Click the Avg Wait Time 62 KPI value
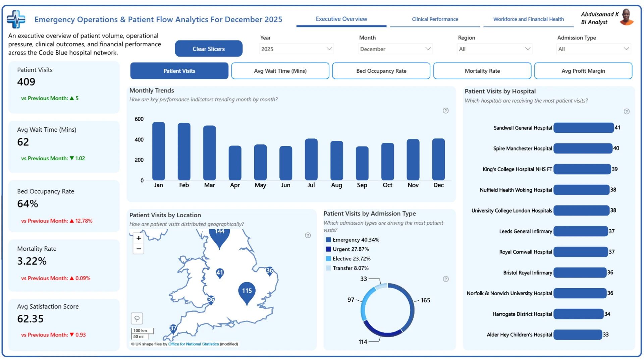Viewport: 644px width, 362px height. [x=23, y=142]
